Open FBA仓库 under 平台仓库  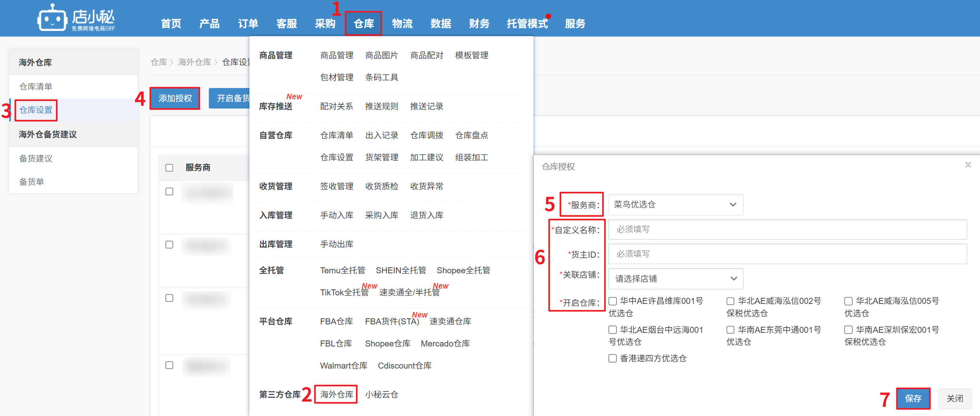tap(336, 321)
